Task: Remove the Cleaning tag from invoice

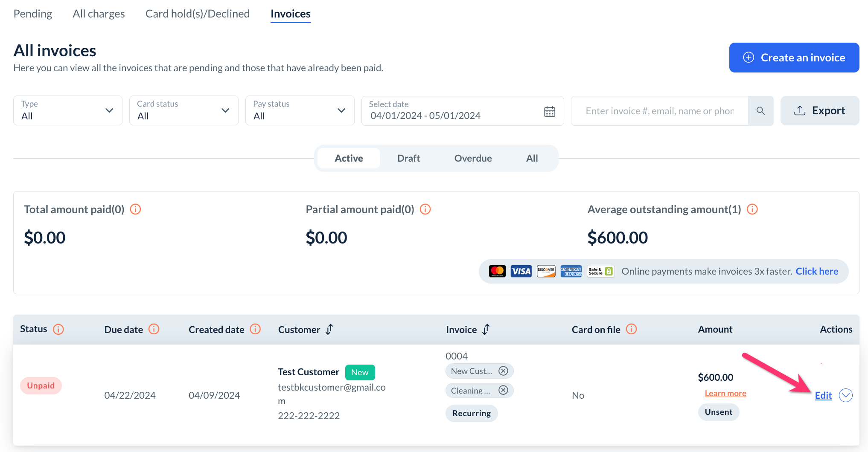Action: (504, 390)
